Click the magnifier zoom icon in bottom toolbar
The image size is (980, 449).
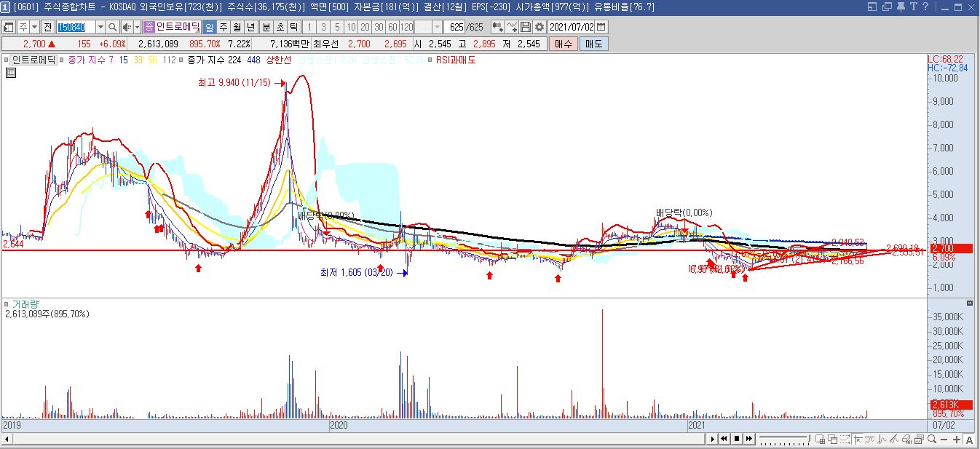coord(932,439)
